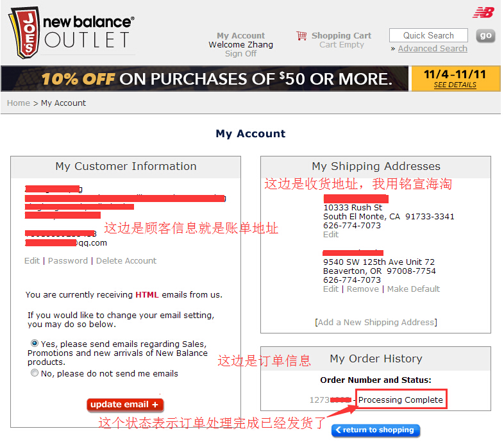Open the Shopping Cart link
This screenshot has width=504, height=447.
pos(341,35)
